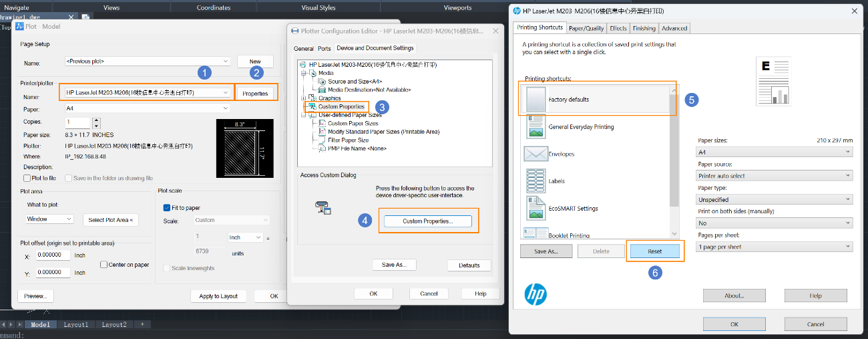Click the page preview thumbnail in HP dialog
Viewport: 868px width, 339px height.
click(775, 81)
